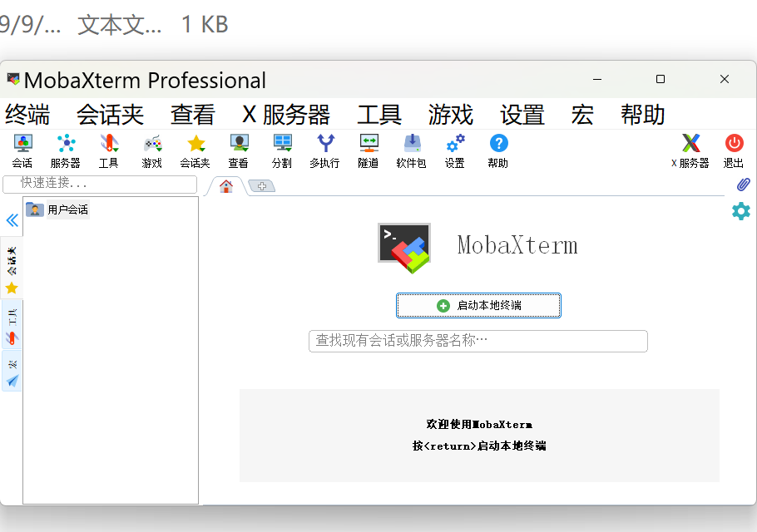The image size is (757, 532).
Task: Click the 软件包 (Packages) toolbar icon
Action: (411, 151)
